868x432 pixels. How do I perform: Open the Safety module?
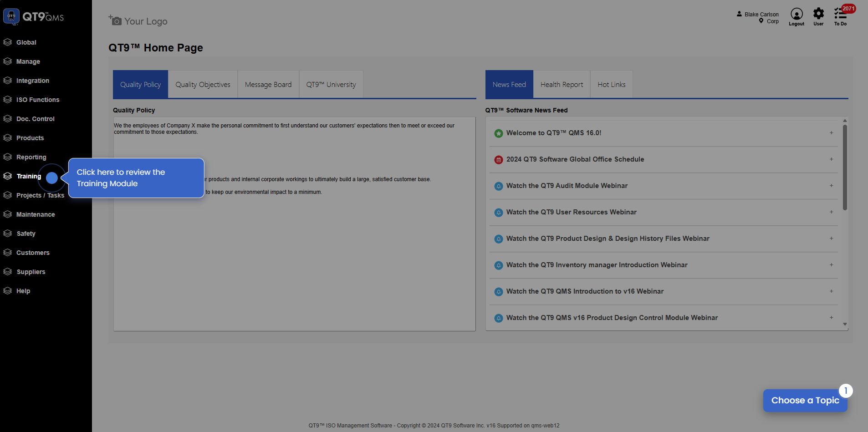click(26, 234)
